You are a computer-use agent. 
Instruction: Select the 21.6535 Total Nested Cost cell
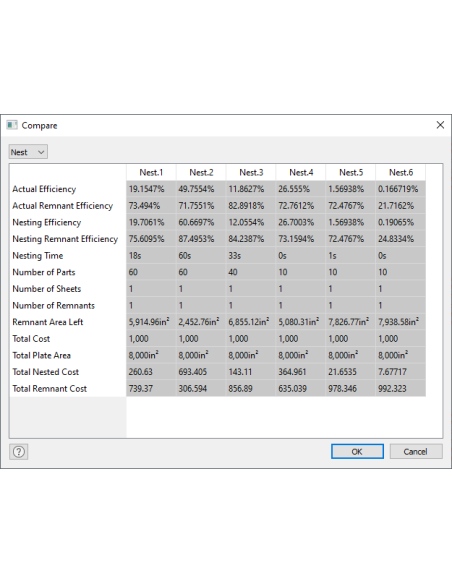351,372
